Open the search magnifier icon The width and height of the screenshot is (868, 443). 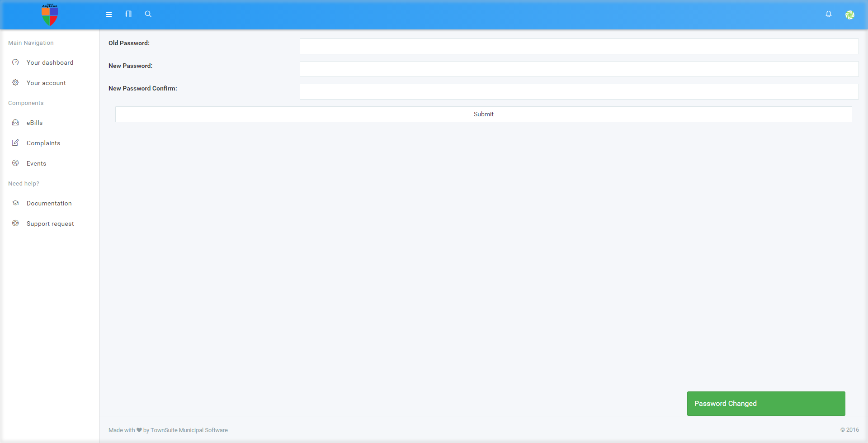click(x=148, y=14)
